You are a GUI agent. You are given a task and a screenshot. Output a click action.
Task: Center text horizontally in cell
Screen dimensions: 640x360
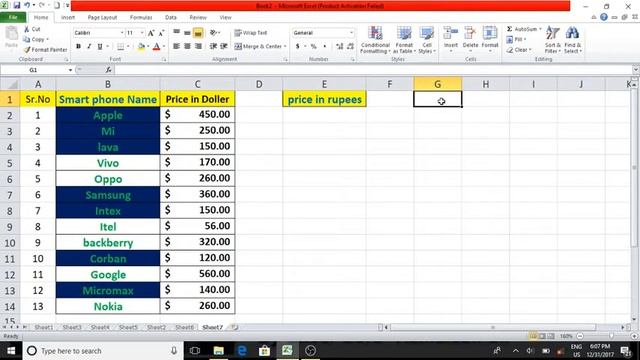[x=187, y=47]
